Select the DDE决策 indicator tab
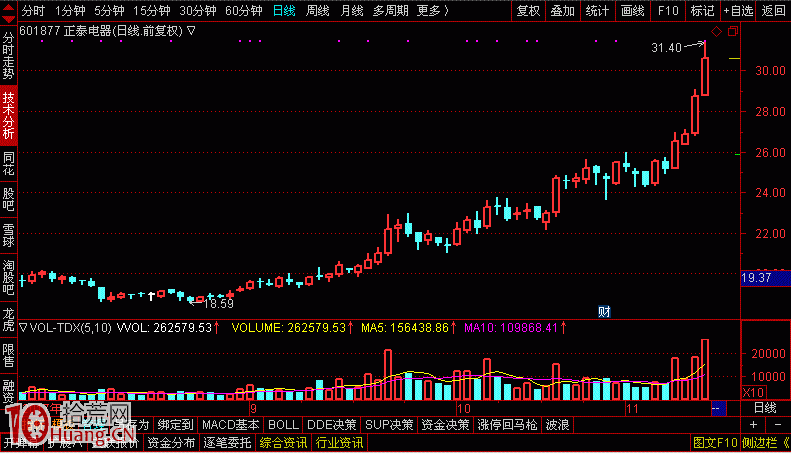Viewport: 791px width, 454px height. tap(331, 425)
